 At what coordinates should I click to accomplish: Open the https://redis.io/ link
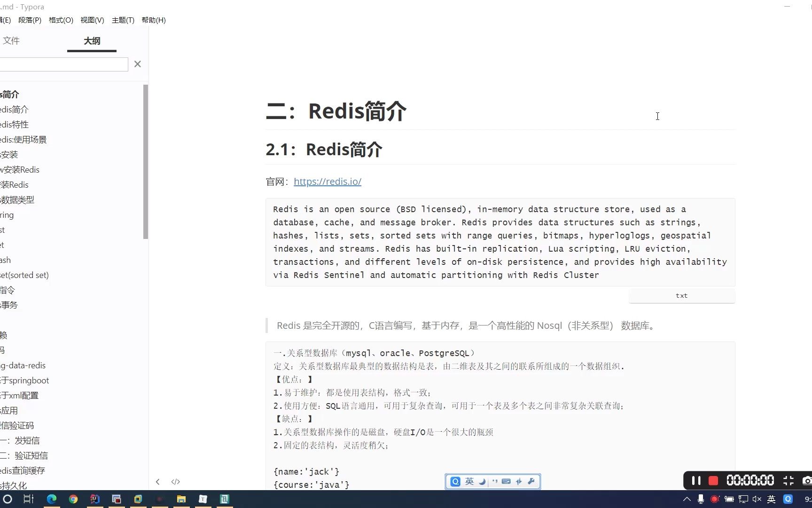328,182
